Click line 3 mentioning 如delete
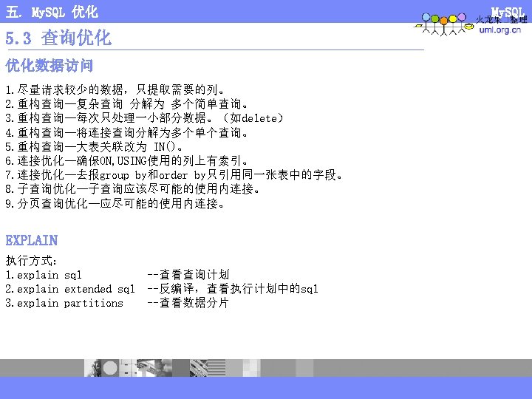The image size is (532, 399). point(144,118)
